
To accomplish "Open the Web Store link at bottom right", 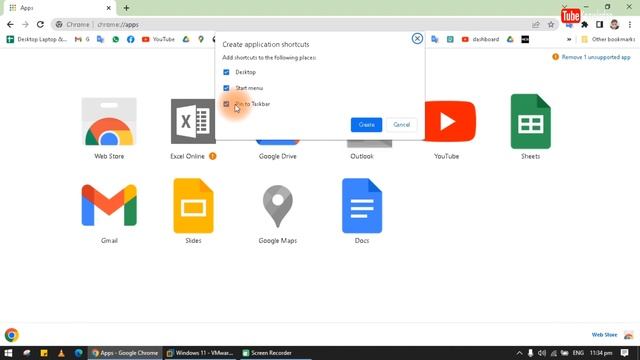I will (x=604, y=335).
